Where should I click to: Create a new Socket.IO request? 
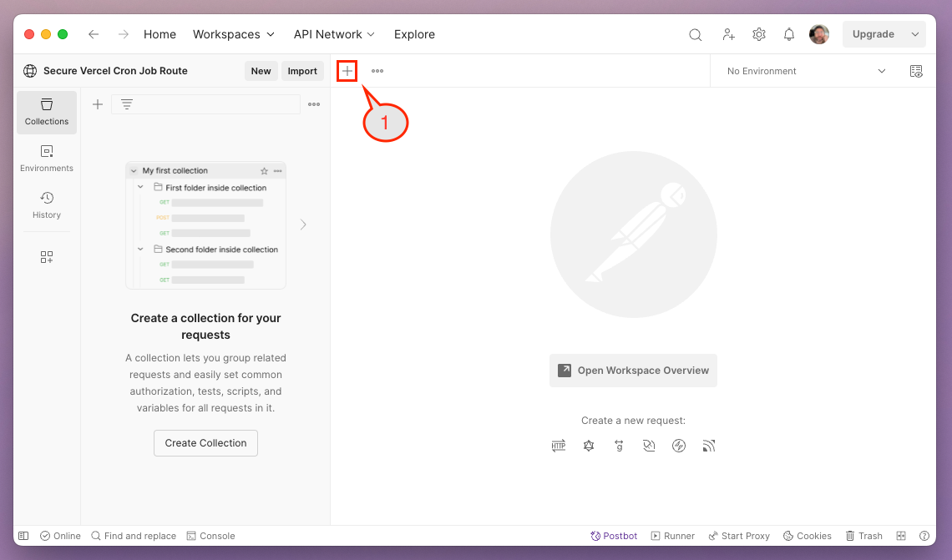click(679, 446)
